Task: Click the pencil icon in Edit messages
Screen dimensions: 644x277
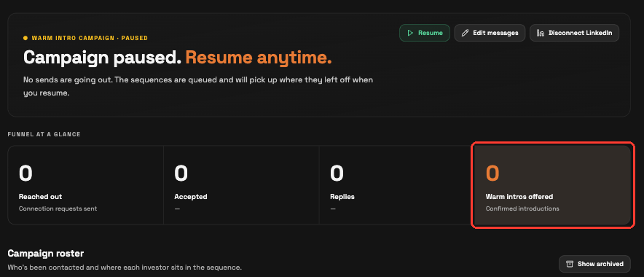Action: tap(465, 33)
